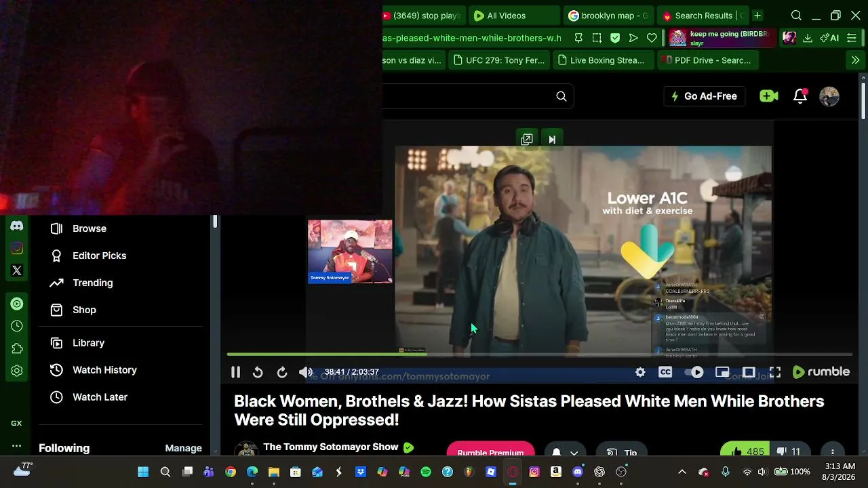Enable picture-in-picture mode in player
This screenshot has height=488, width=868.
pyautogui.click(x=722, y=372)
